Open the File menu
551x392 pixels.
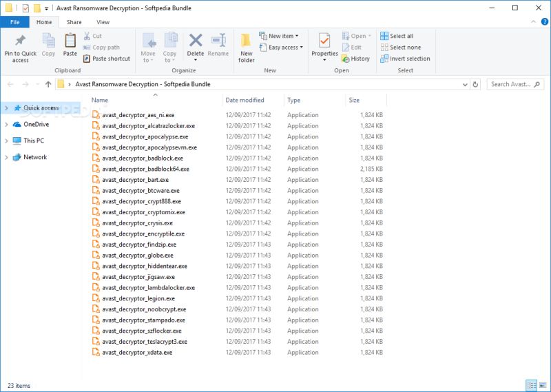tap(14, 22)
